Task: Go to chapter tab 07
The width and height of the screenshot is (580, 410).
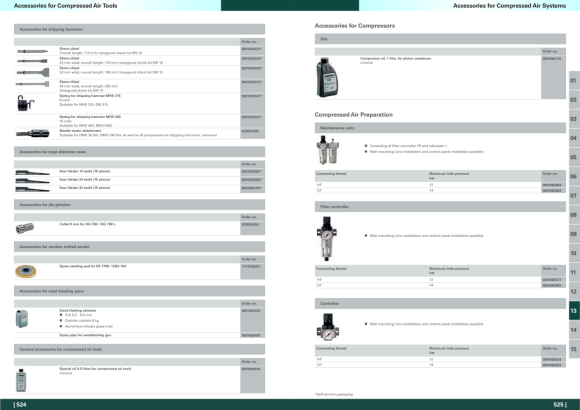Action: click(x=574, y=195)
